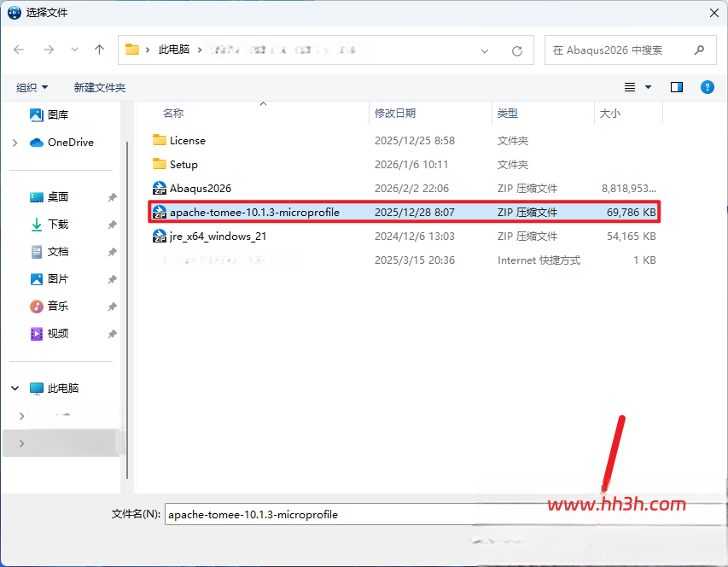
Task: Click the 音乐 music note icon
Action: pyautogui.click(x=37, y=307)
